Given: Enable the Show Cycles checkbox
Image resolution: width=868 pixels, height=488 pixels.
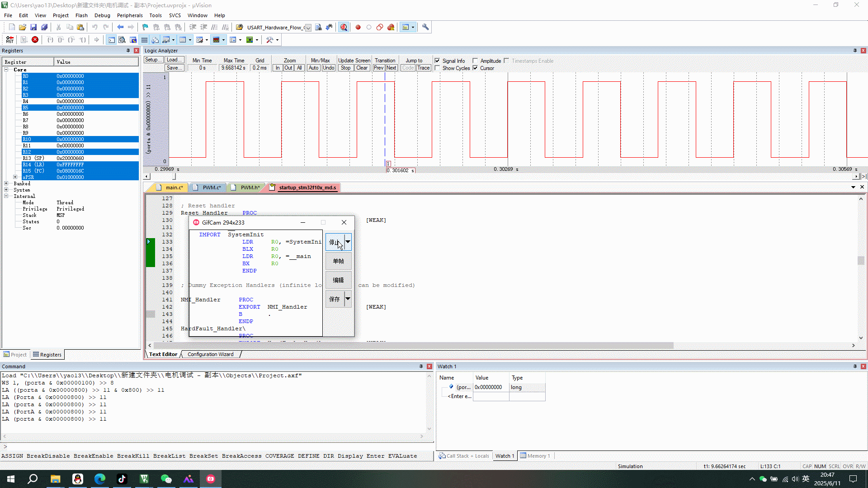Looking at the screenshot, I should (x=437, y=68).
